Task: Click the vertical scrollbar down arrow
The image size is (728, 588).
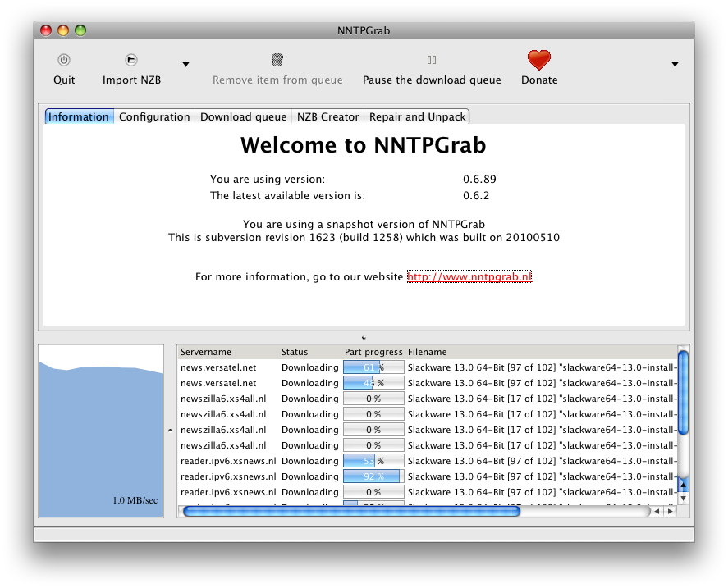Action: (x=683, y=497)
